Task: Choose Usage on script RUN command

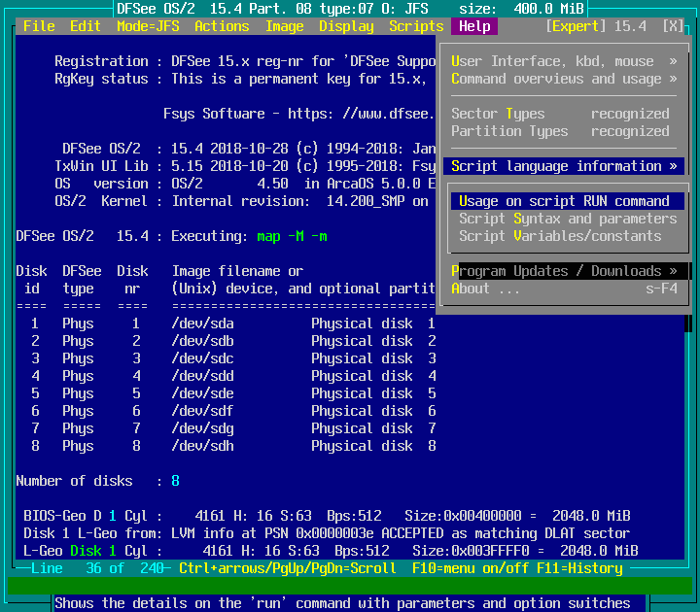Action: (568, 201)
